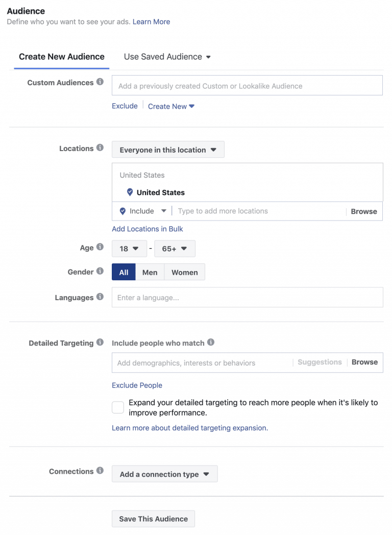Screen dimensions: 392x535
Task: Click the location pin beside United States
Action: click(131, 192)
